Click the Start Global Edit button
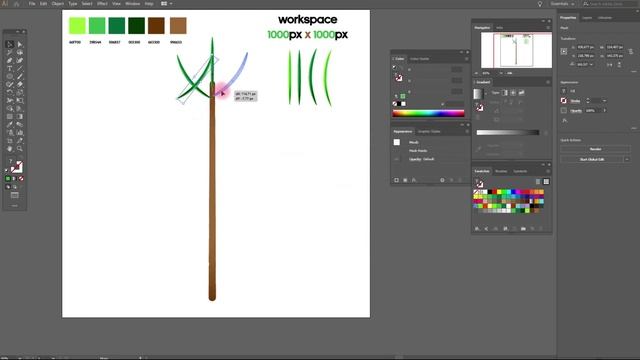Screen dimensions: 640x360 tap(592, 159)
